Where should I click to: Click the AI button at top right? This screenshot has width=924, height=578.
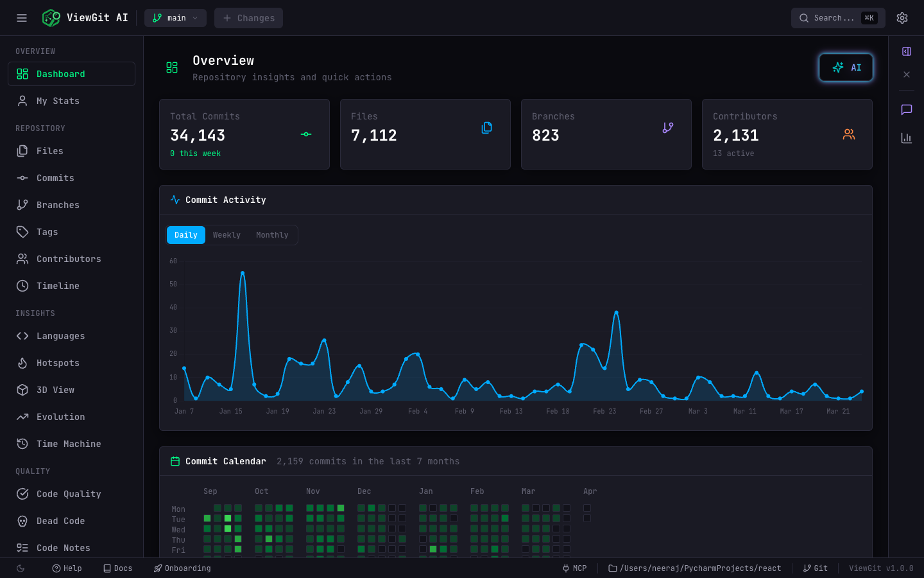click(x=846, y=67)
